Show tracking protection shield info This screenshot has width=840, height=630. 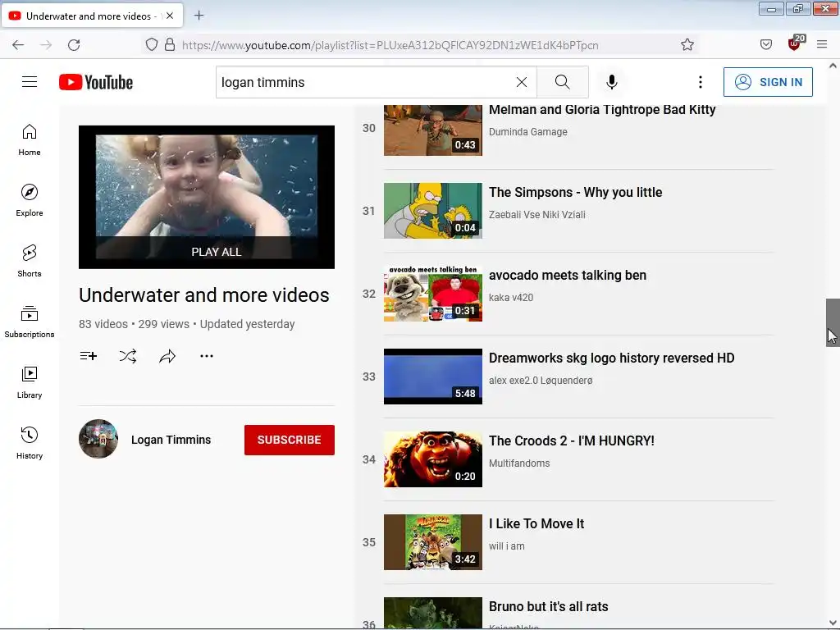point(152,45)
